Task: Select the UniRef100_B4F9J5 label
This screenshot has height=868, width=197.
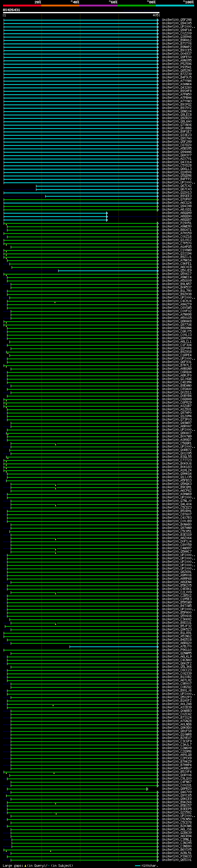Action: pyautogui.click(x=177, y=77)
